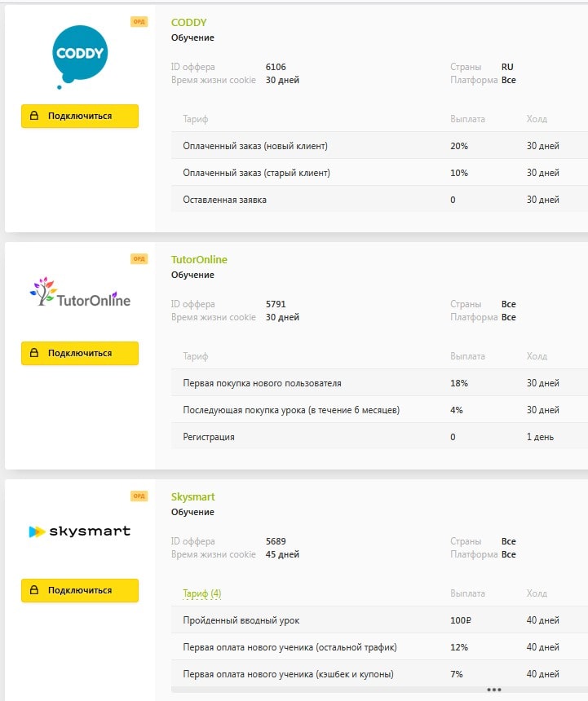This screenshot has height=701, width=588.
Task: Select the Первая покупка нового пользователя row
Action: pos(379,383)
